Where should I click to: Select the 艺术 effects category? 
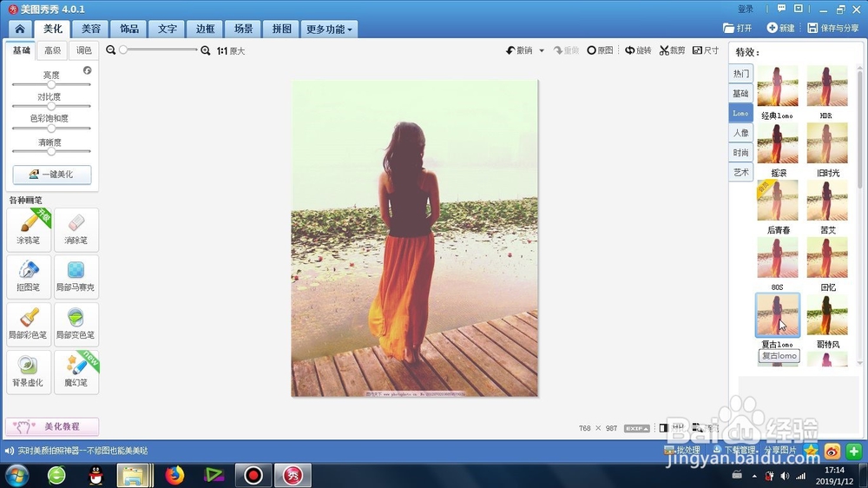point(740,172)
